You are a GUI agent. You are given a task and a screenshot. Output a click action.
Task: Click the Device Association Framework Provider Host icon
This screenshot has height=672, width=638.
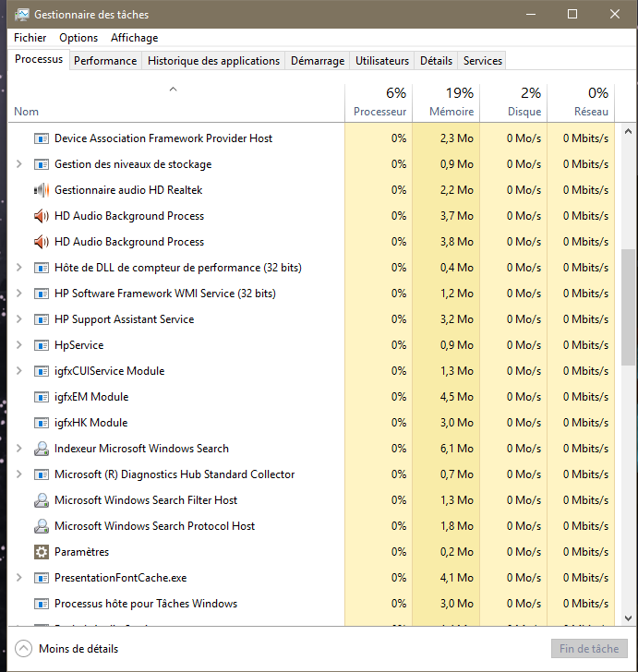pos(42,138)
